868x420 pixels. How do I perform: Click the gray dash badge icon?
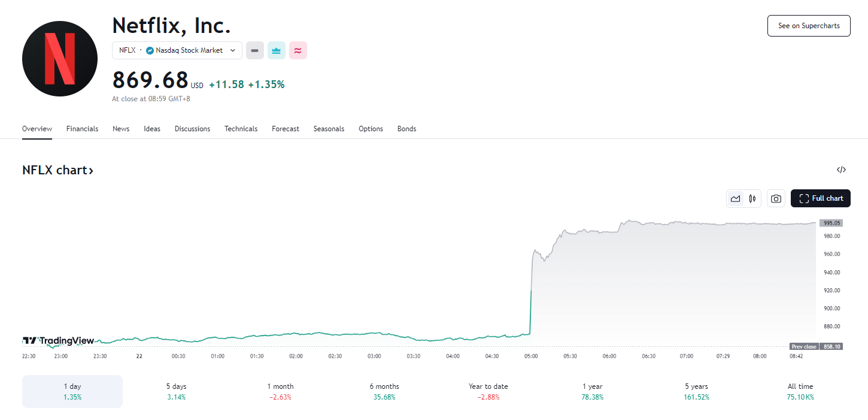point(254,51)
